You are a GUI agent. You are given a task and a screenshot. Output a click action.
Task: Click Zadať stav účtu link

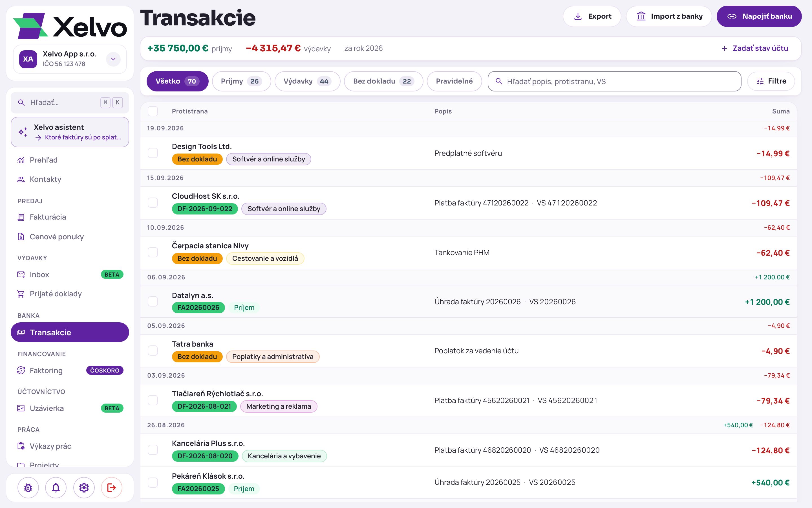[x=754, y=48]
